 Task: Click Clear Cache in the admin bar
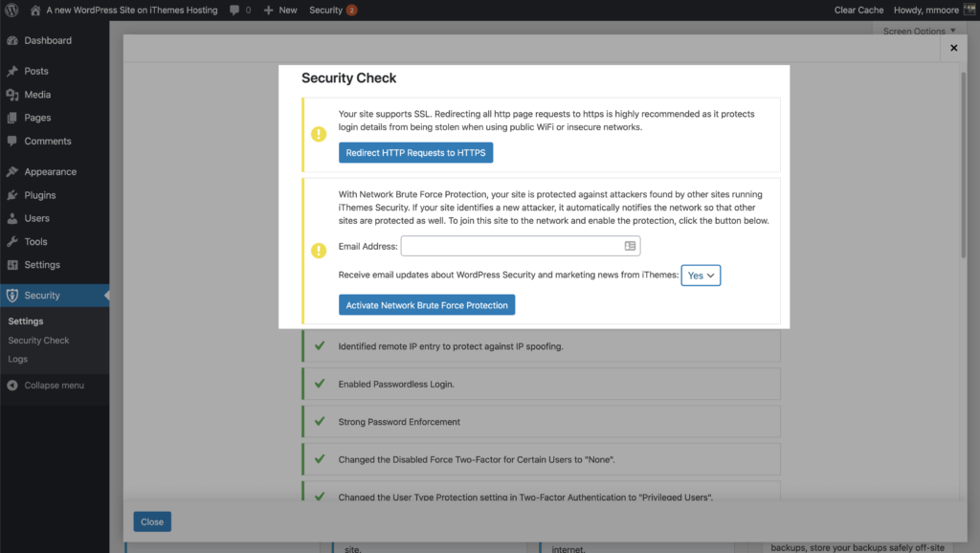[858, 10]
